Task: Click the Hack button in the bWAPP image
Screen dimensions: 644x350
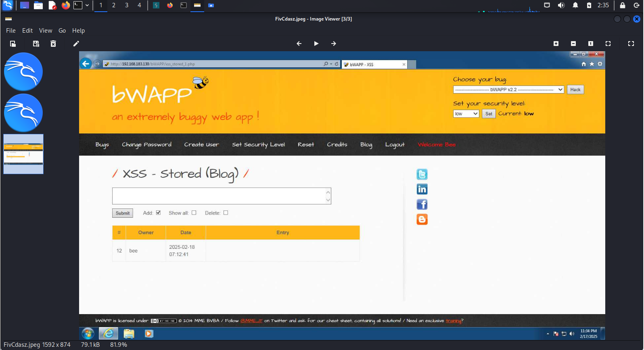Action: pyautogui.click(x=575, y=90)
